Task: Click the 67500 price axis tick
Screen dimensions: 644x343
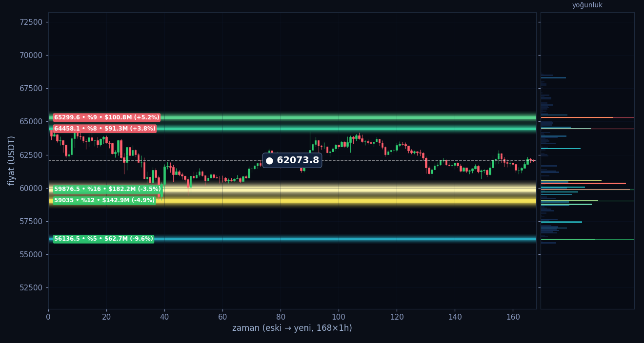Action: point(30,88)
